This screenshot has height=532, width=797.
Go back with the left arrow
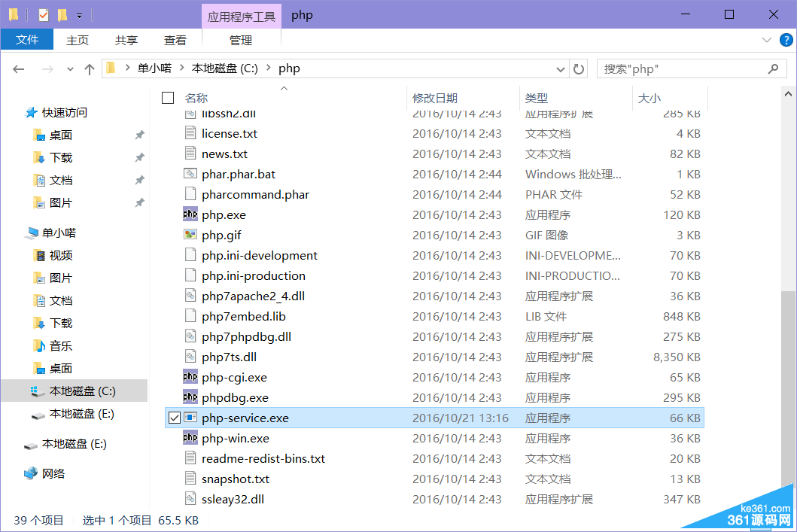click(19, 69)
